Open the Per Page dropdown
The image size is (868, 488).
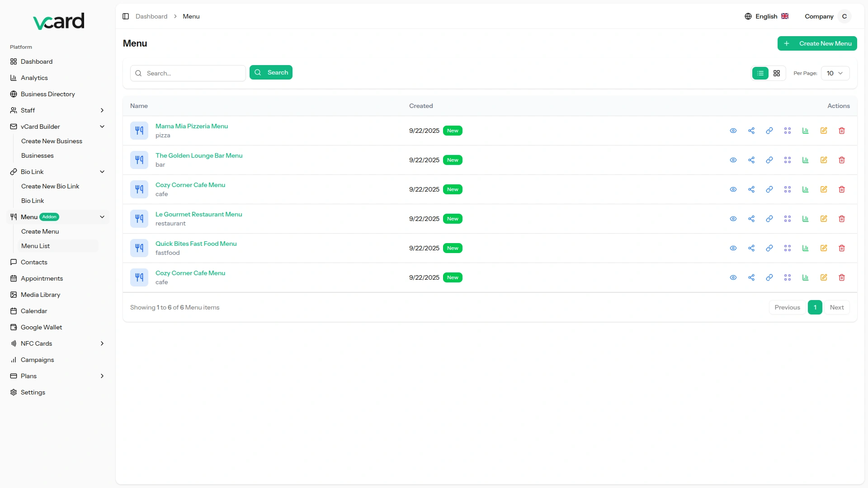pyautogui.click(x=835, y=73)
